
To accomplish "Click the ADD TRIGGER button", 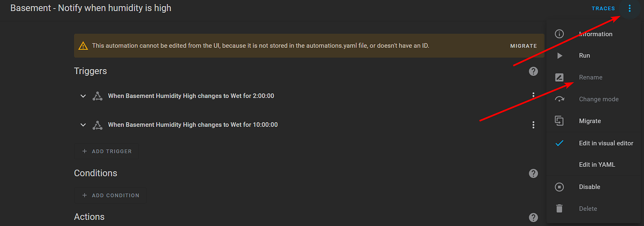I will [106, 151].
